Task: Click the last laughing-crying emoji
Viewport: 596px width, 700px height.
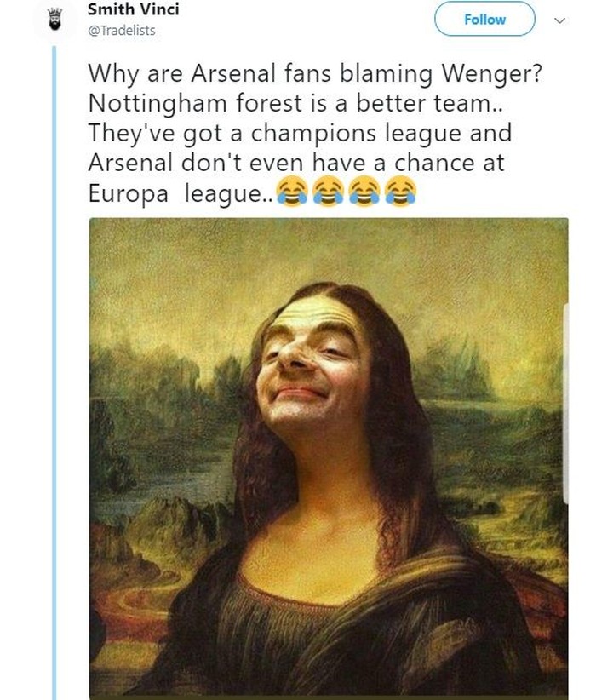Action: tap(399, 194)
